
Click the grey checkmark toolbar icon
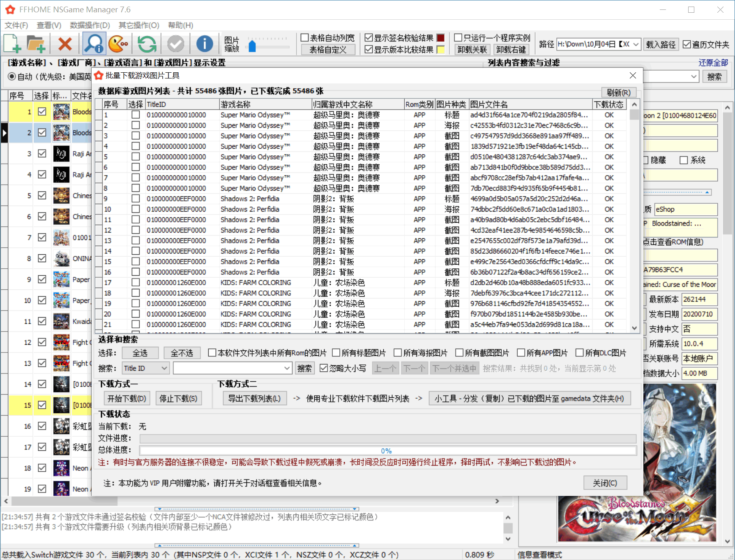pos(175,44)
